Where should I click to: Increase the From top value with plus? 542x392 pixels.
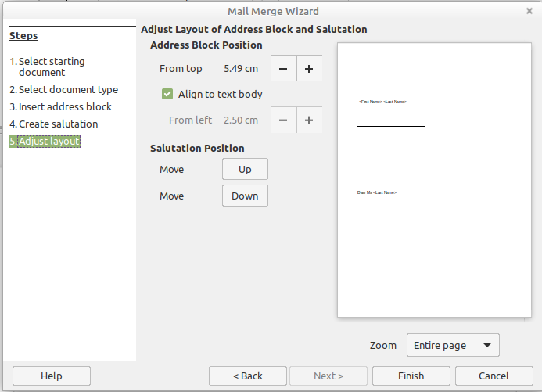(309, 68)
